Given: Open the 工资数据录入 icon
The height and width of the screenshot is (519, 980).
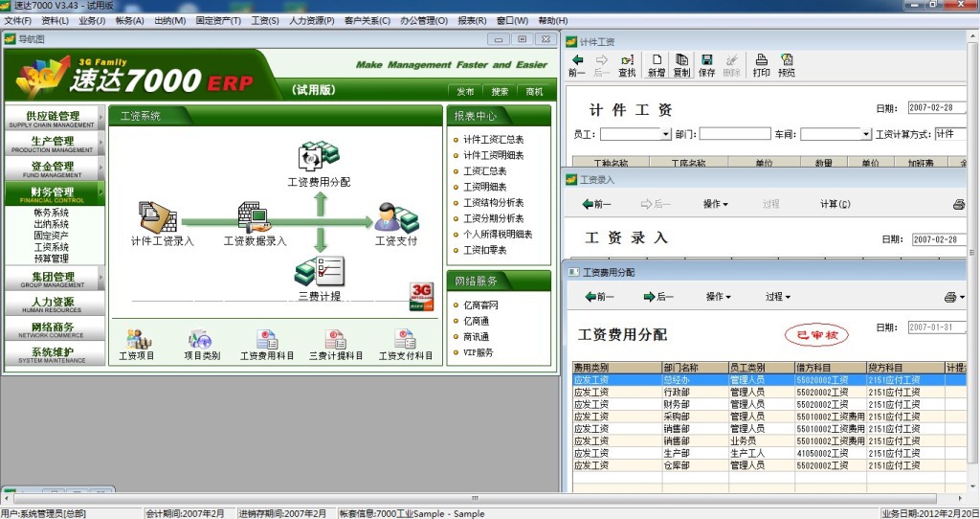Looking at the screenshot, I should coord(254,217).
